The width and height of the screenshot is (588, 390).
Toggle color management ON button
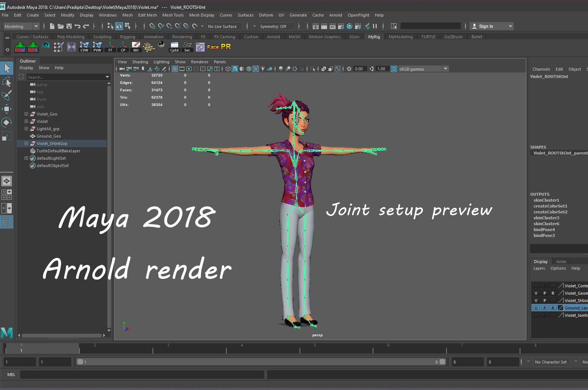[x=394, y=69]
